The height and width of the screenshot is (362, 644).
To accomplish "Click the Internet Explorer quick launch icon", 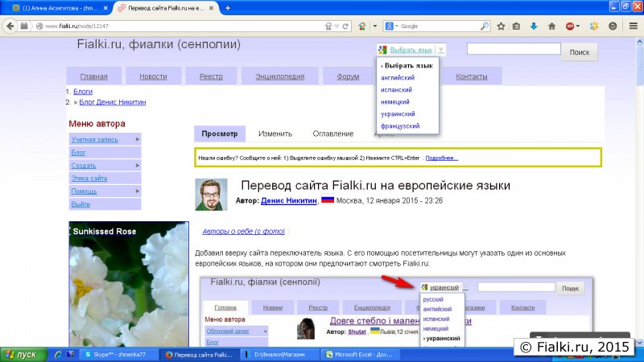I will 58,354.
